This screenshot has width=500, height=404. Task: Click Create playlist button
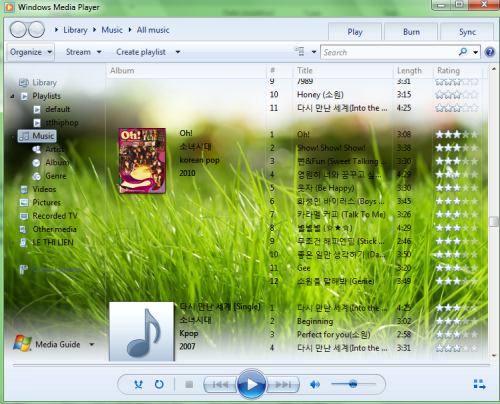point(141,52)
